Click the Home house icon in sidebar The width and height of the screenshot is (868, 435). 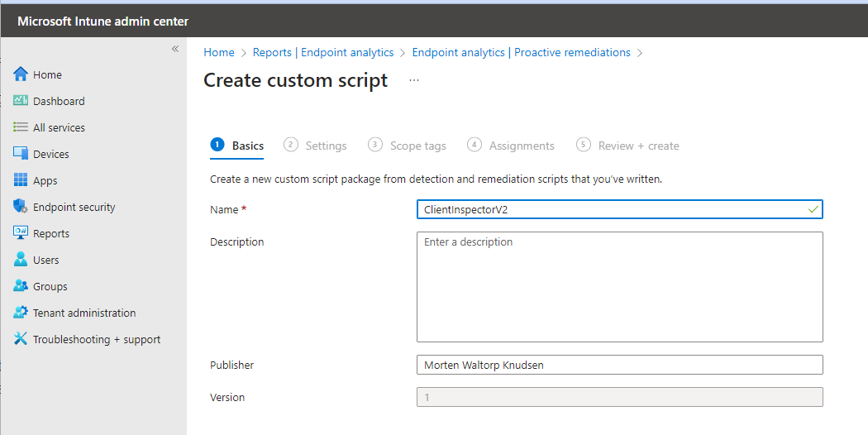21,74
